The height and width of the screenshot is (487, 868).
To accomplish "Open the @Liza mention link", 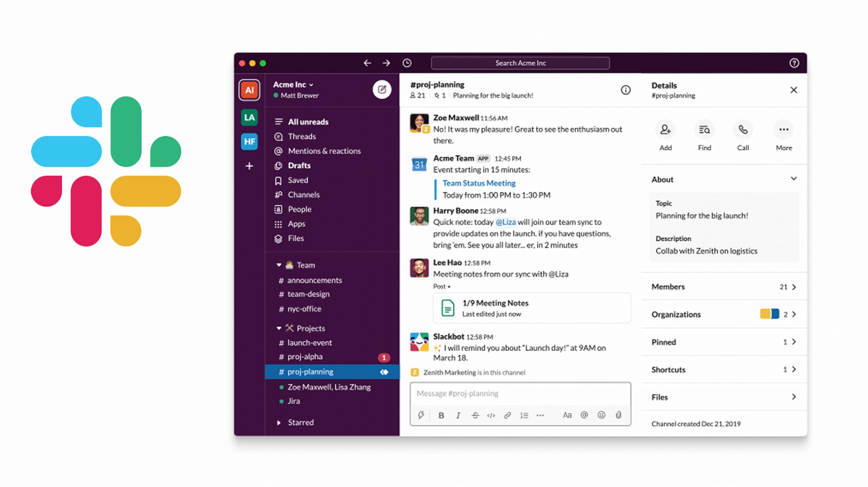I will tap(506, 222).
